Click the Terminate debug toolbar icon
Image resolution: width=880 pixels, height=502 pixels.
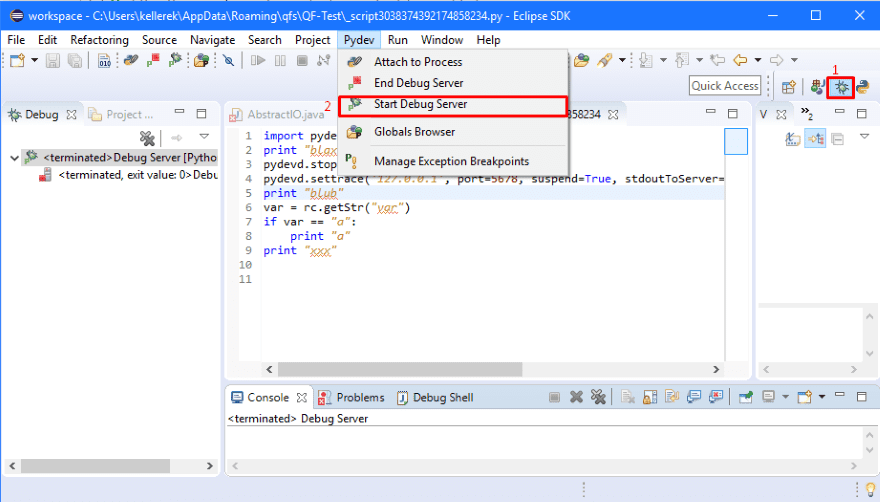point(302,60)
